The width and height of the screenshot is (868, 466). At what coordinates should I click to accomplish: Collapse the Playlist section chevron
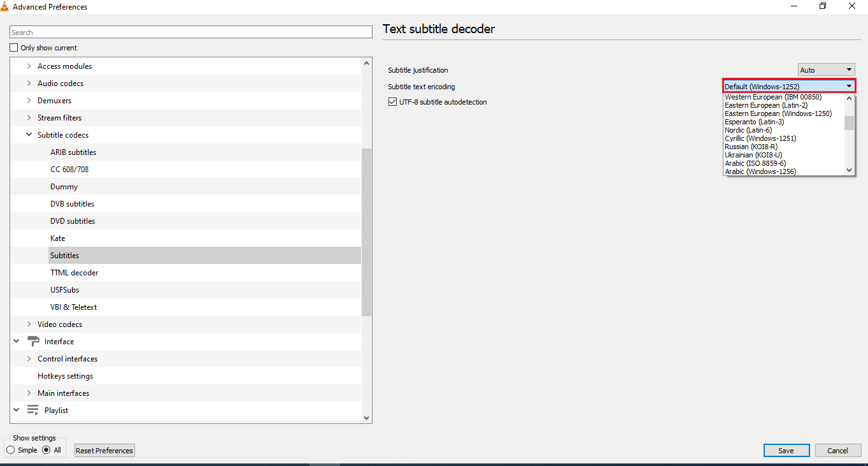(x=16, y=411)
